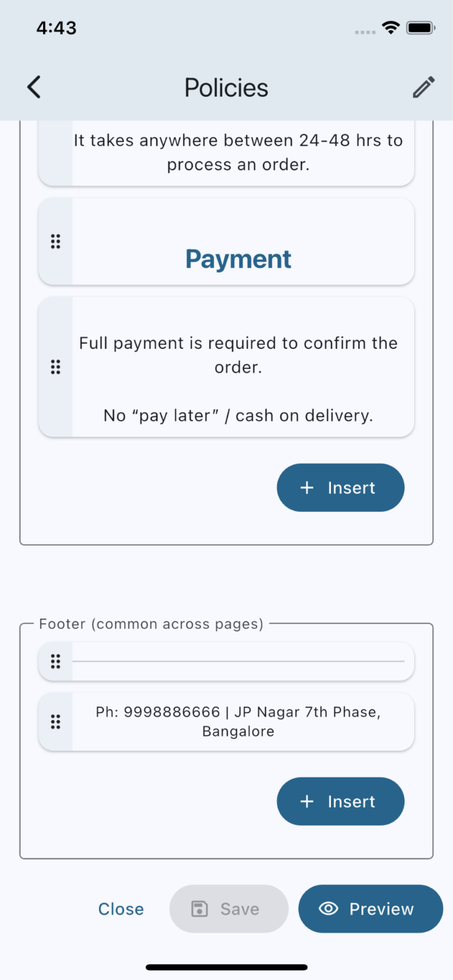
Task: Tap the drag handle on the divider line in footer
Action: [55, 661]
